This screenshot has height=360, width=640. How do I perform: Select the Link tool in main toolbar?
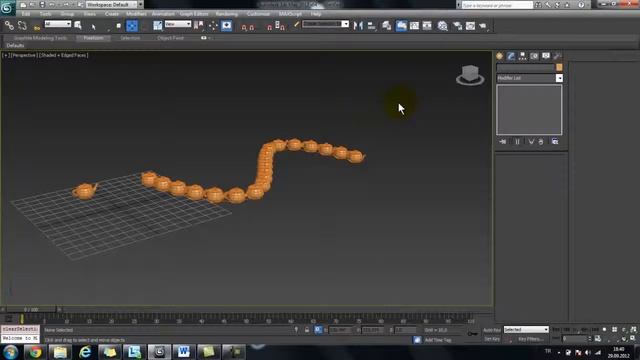[x=9, y=26]
